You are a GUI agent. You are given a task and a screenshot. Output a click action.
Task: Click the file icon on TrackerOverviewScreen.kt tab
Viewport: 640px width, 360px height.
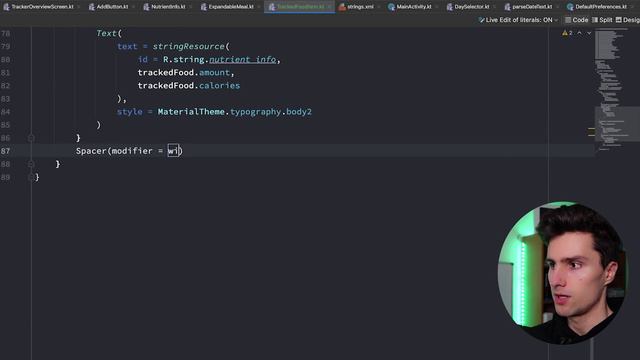pyautogui.click(x=7, y=7)
